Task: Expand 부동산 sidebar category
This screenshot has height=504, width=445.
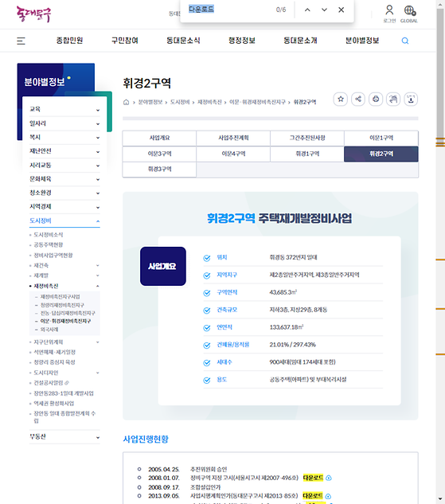Action: click(x=64, y=437)
